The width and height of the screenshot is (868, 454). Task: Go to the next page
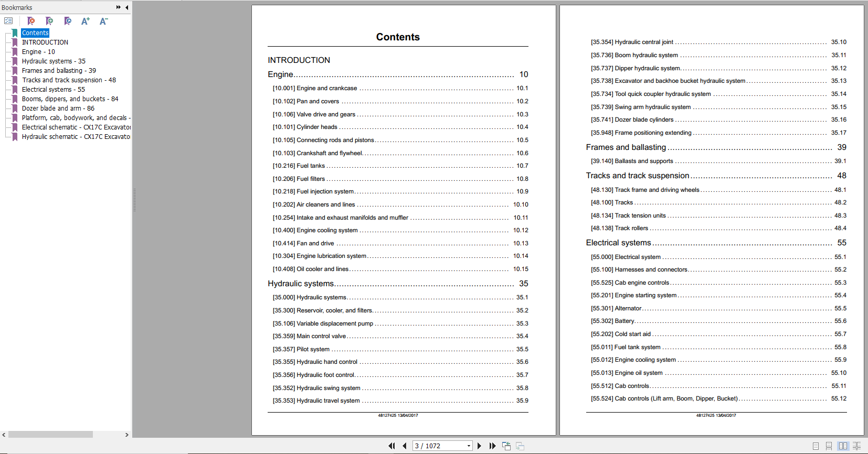[479, 446]
